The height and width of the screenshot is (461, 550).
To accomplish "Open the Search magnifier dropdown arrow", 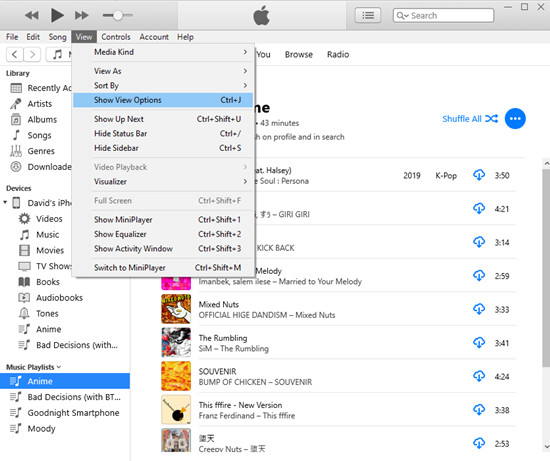I will coord(406,16).
